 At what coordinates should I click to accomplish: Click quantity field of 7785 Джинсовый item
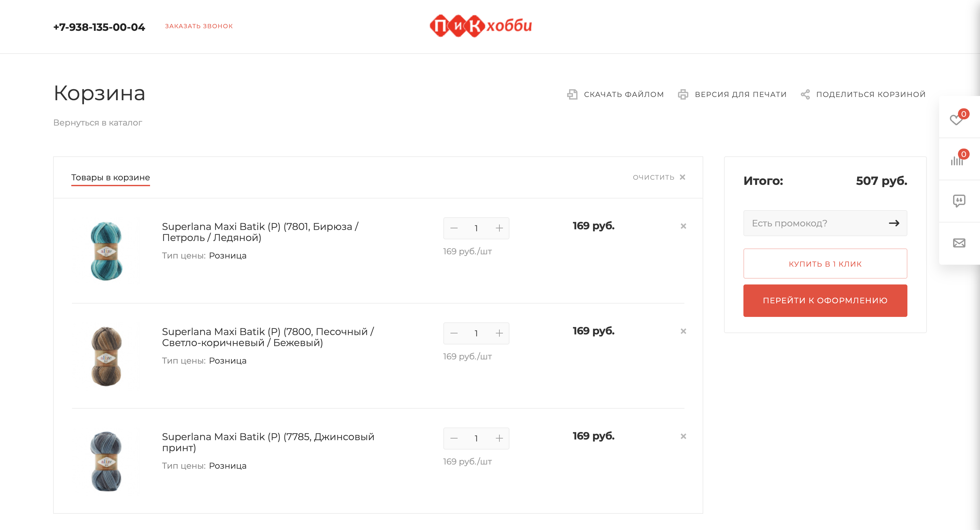point(476,439)
